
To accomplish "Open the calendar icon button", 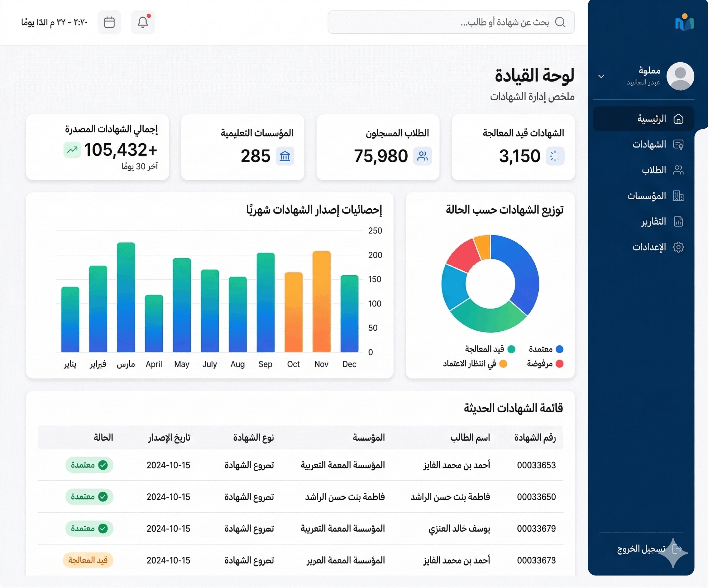I will [109, 22].
